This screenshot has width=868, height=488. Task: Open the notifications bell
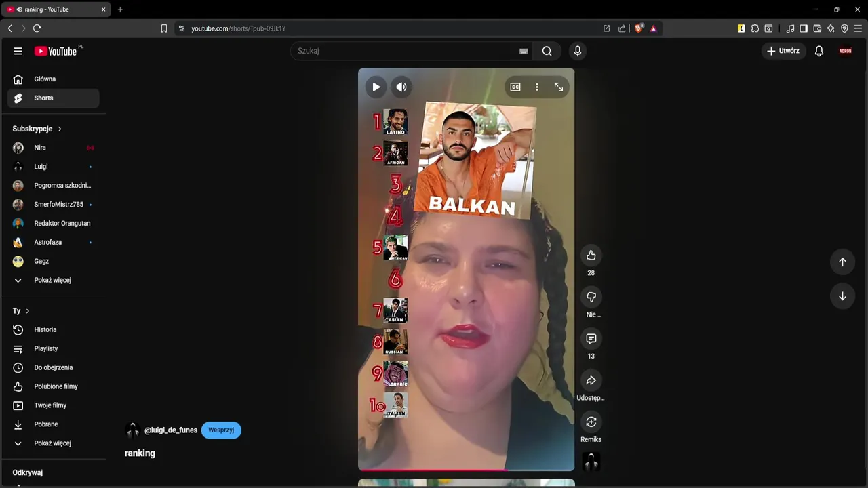coord(819,51)
